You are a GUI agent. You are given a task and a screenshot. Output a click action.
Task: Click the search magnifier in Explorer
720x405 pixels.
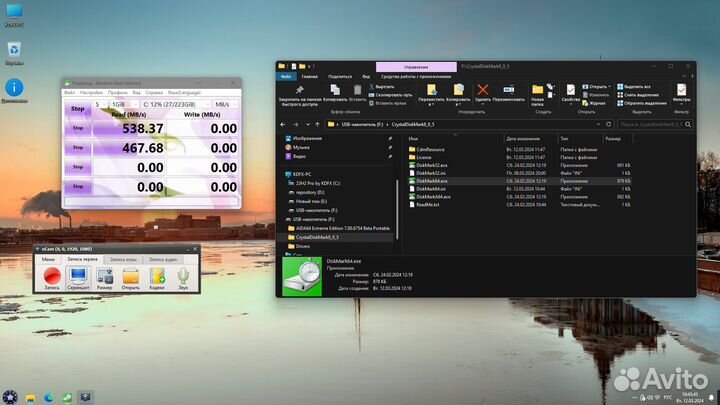(x=688, y=124)
